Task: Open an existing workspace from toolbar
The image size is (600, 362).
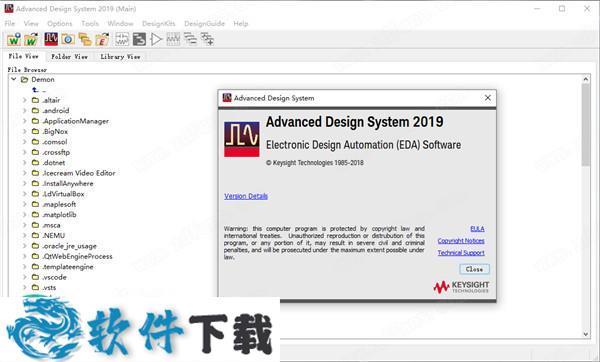Action: pyautogui.click(x=31, y=39)
